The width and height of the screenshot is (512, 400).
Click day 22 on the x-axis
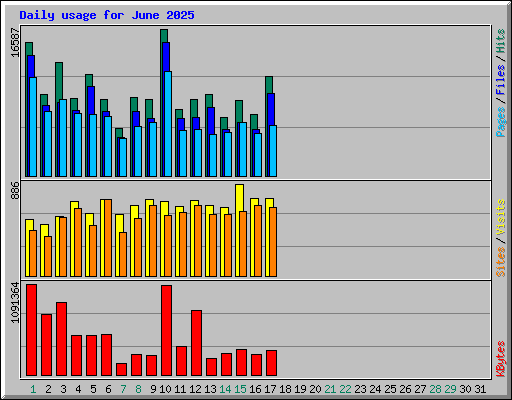345,389
